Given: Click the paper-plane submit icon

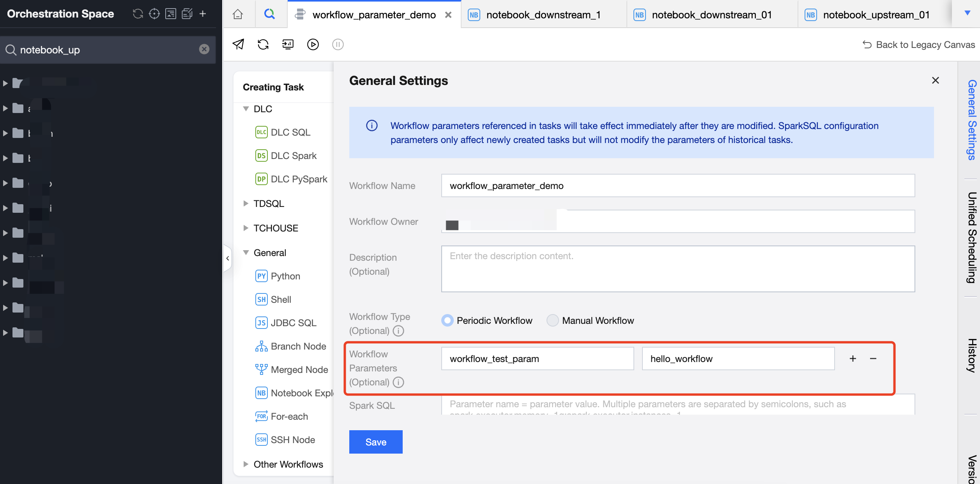Looking at the screenshot, I should coord(238,44).
